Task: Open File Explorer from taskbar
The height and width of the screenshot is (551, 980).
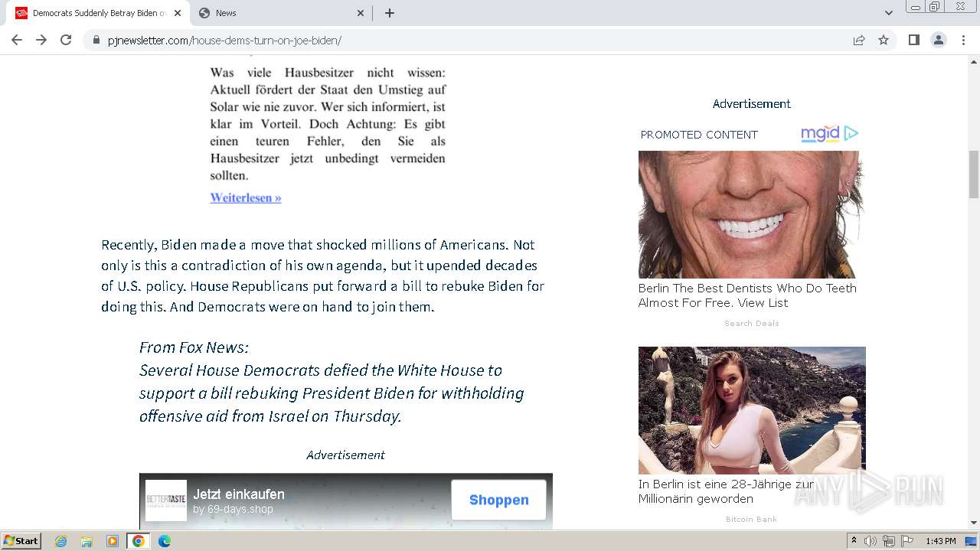Action: tap(87, 541)
